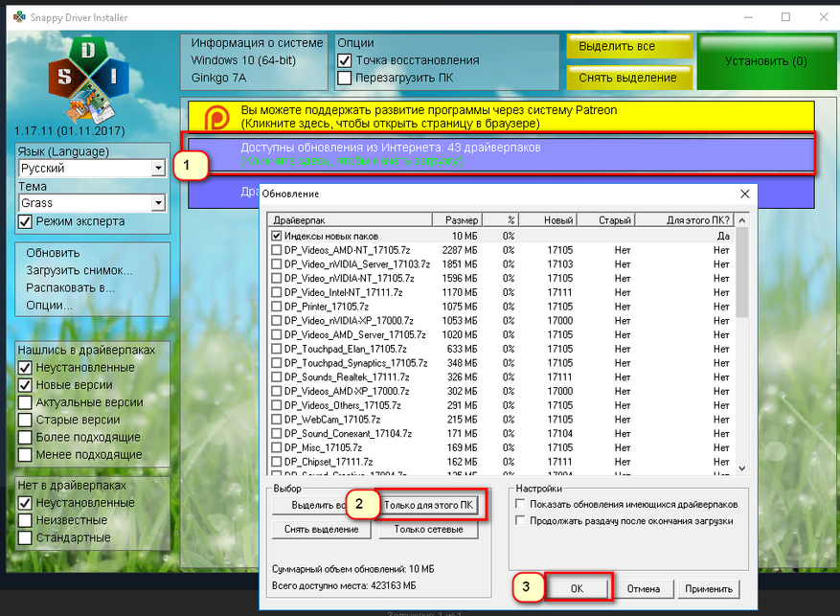Confirm with OK button
This screenshot has height=616, width=840.
[x=577, y=588]
